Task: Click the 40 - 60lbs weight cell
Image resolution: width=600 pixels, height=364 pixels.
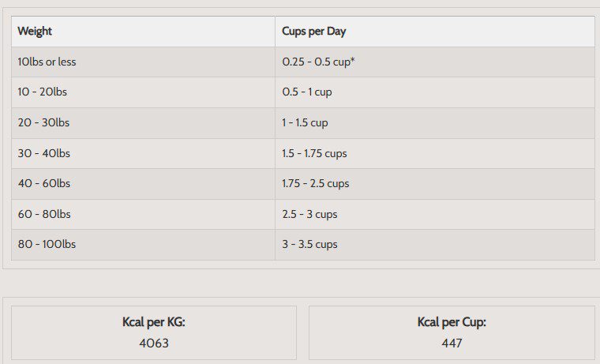Action: click(43, 183)
